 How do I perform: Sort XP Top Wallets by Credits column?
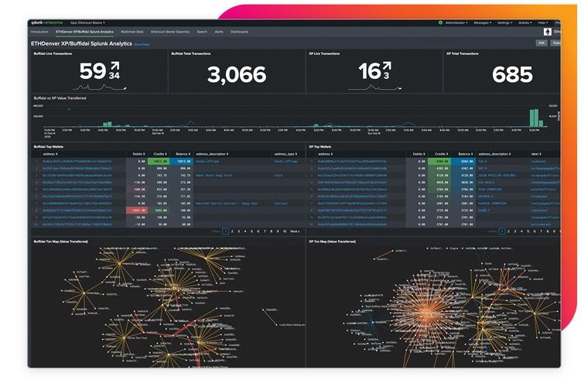(441, 154)
